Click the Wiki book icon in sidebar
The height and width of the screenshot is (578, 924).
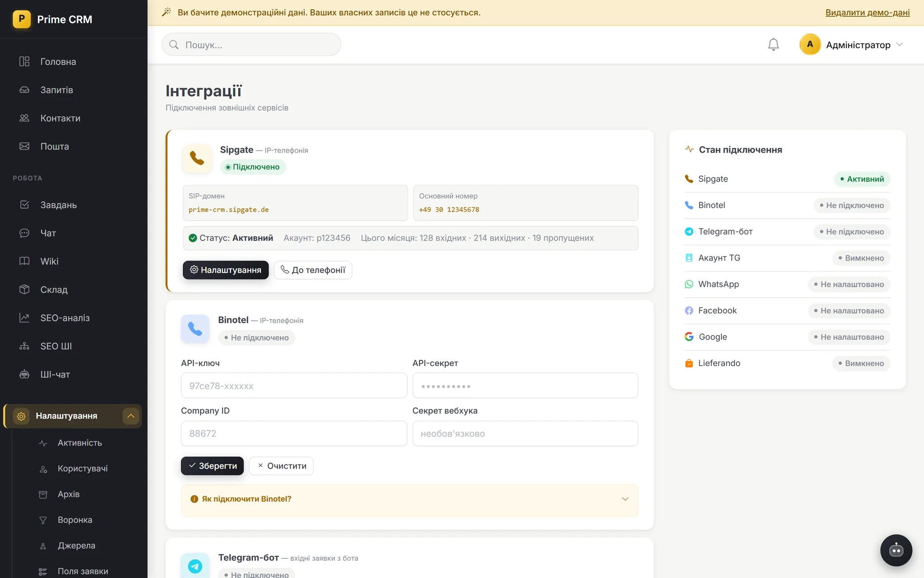(25, 261)
